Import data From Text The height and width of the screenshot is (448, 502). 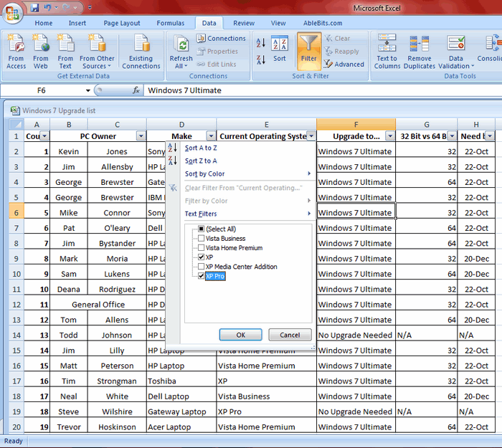(65, 52)
